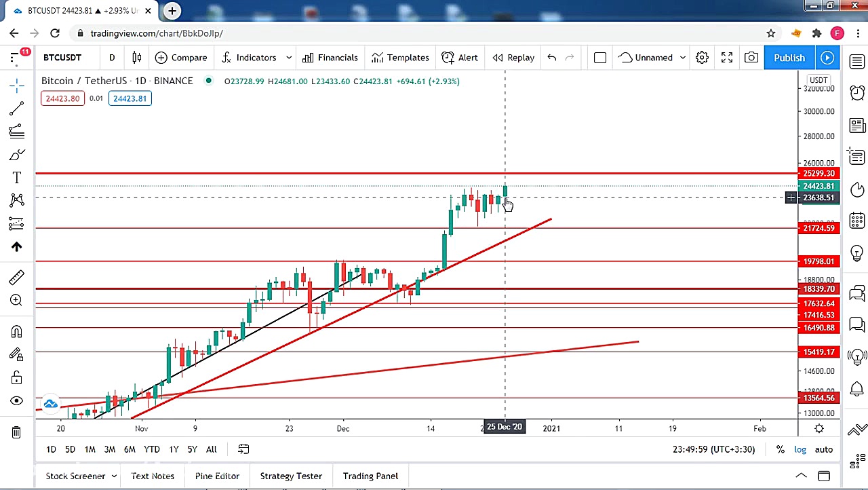
Task: Toggle magnet mode for drawings
Action: tap(17, 331)
